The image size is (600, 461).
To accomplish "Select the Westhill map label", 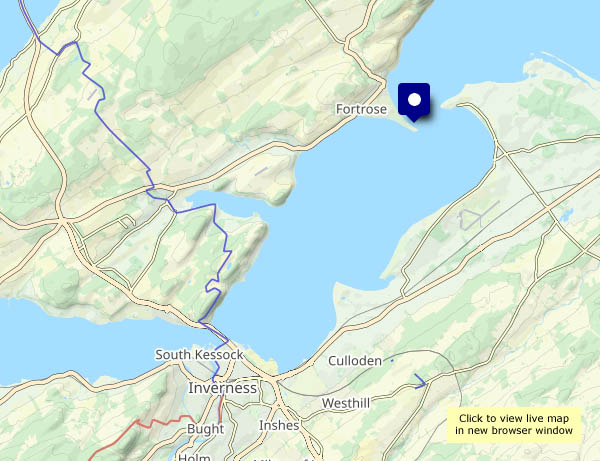I will click(x=346, y=403).
